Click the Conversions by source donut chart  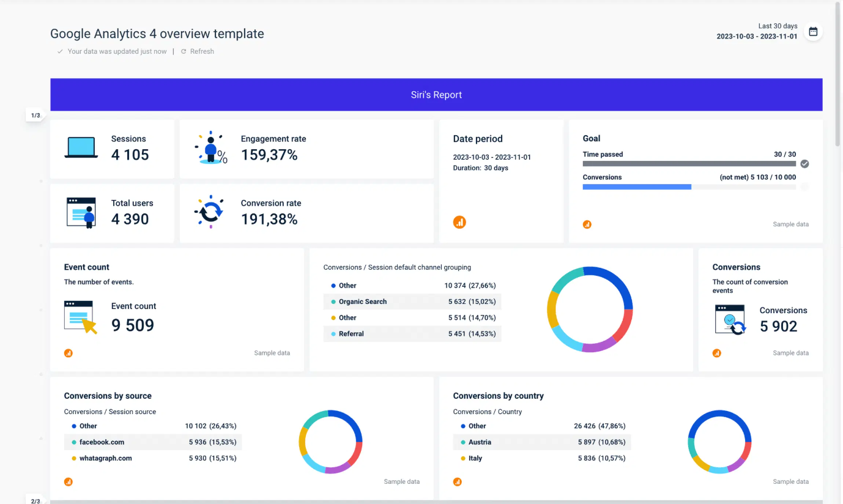(331, 442)
